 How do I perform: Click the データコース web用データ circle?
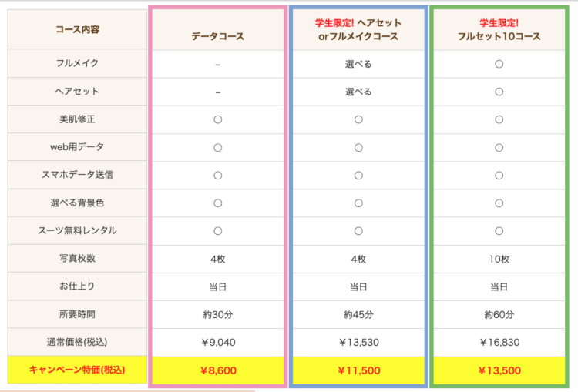[218, 148]
